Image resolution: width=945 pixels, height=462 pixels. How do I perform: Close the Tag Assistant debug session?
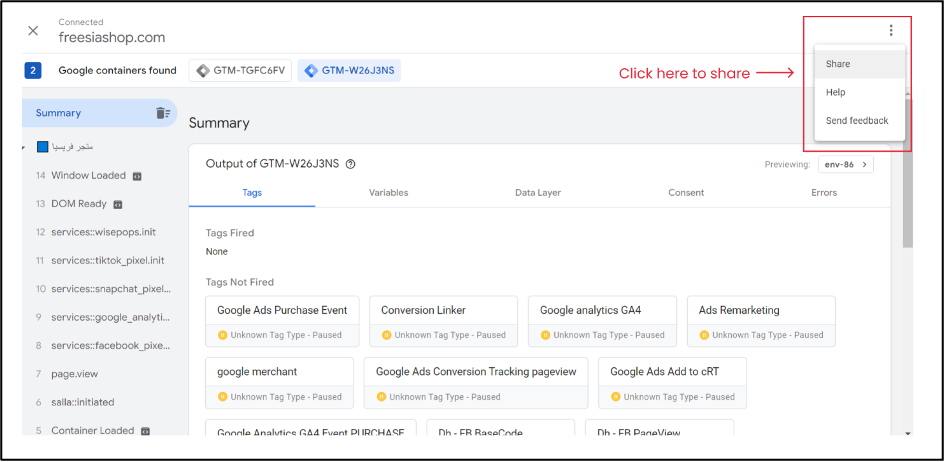(33, 31)
